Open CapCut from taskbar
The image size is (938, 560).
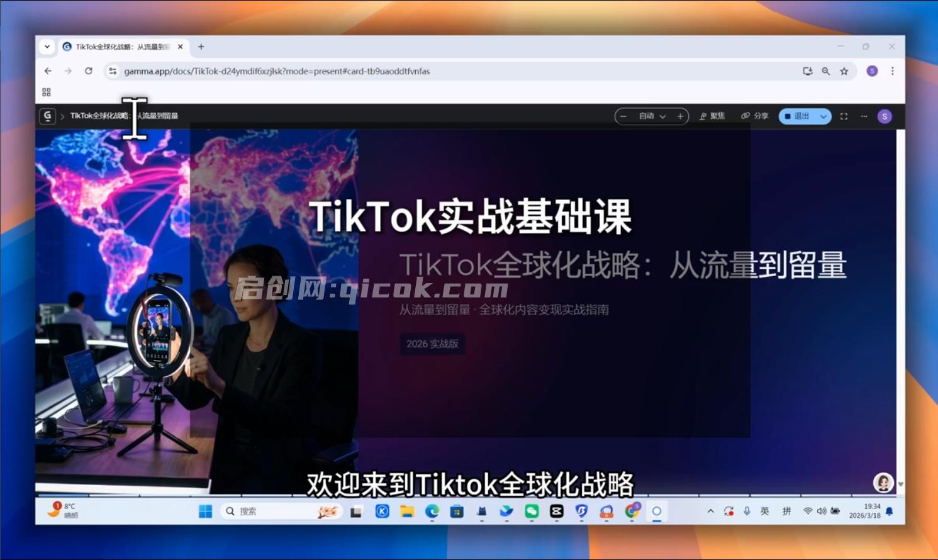(557, 512)
